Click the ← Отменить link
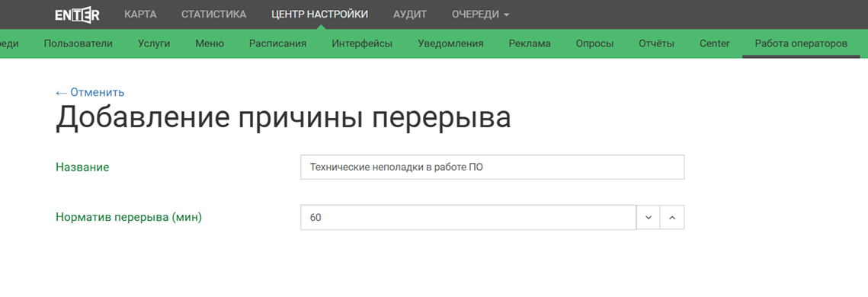Image resolution: width=868 pixels, height=297 pixels. pos(90,92)
